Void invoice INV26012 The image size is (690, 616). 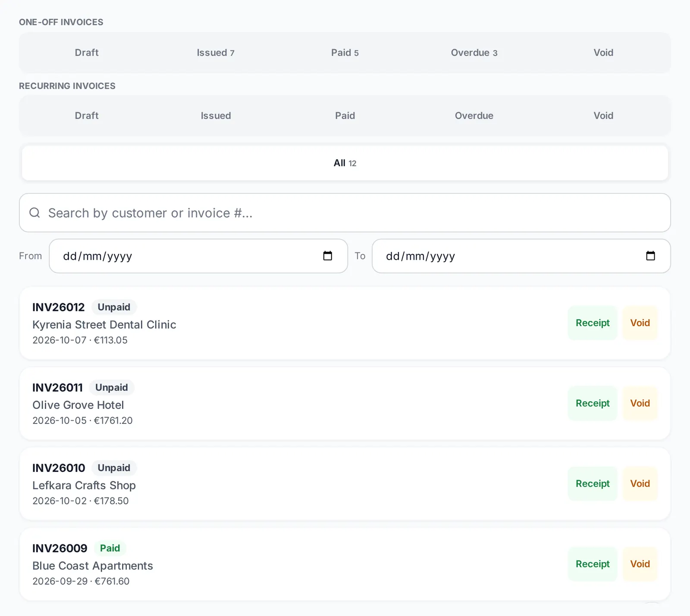pyautogui.click(x=640, y=323)
